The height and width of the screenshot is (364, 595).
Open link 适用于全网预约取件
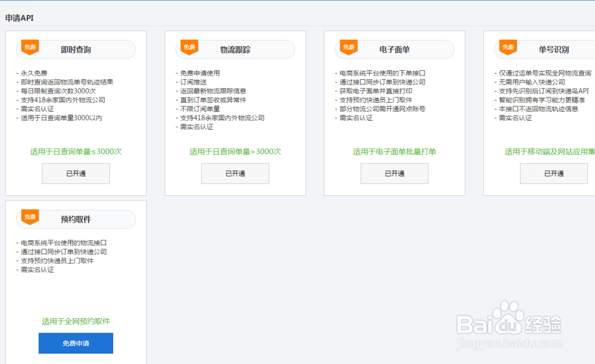[76, 321]
